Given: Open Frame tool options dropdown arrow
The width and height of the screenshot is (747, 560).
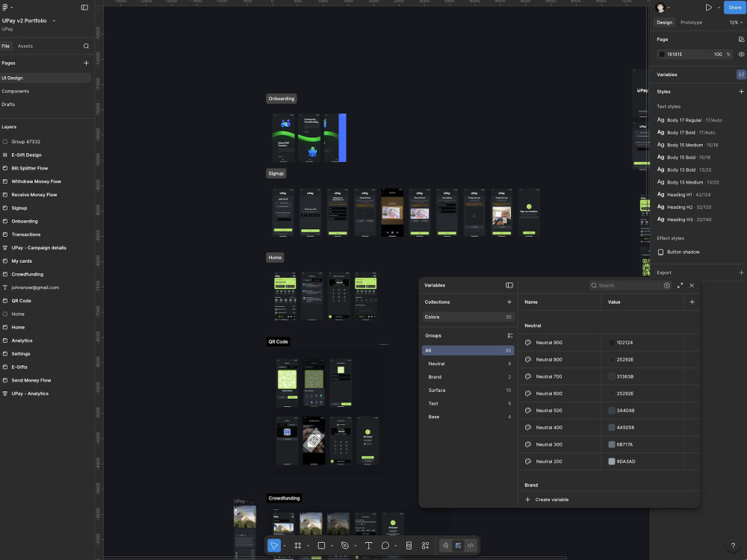Looking at the screenshot, I should [308, 547].
